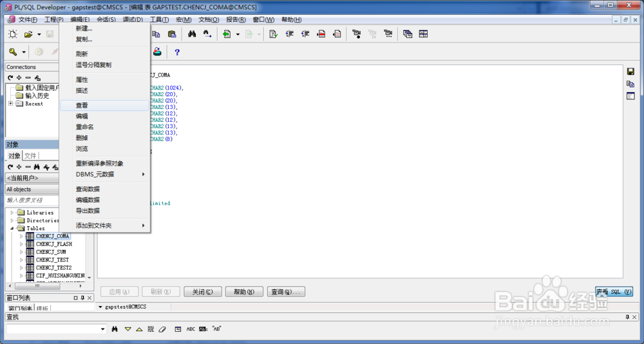This screenshot has height=344, width=644.
Task: Click the Beautifier document-checkmark icon
Action: pos(274,35)
